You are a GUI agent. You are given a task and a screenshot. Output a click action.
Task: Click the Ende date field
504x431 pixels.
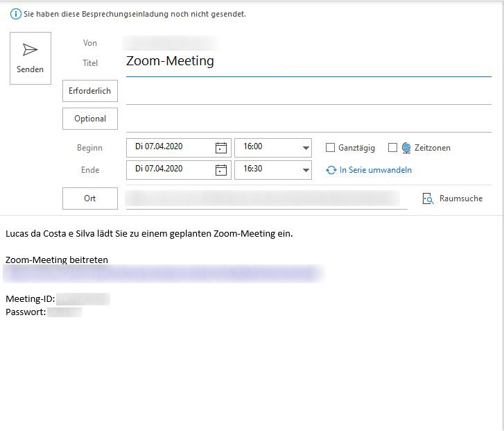coord(179,170)
